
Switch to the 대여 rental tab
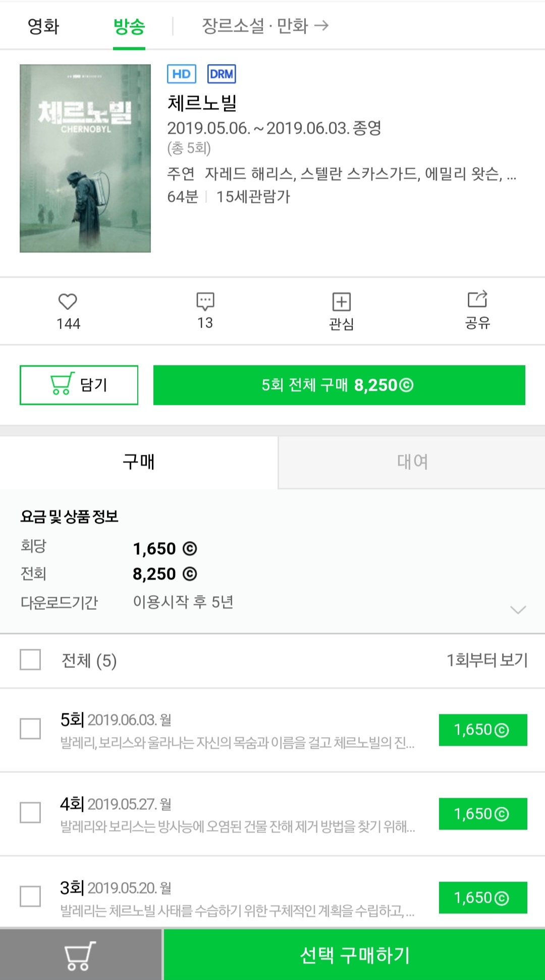[x=412, y=461]
